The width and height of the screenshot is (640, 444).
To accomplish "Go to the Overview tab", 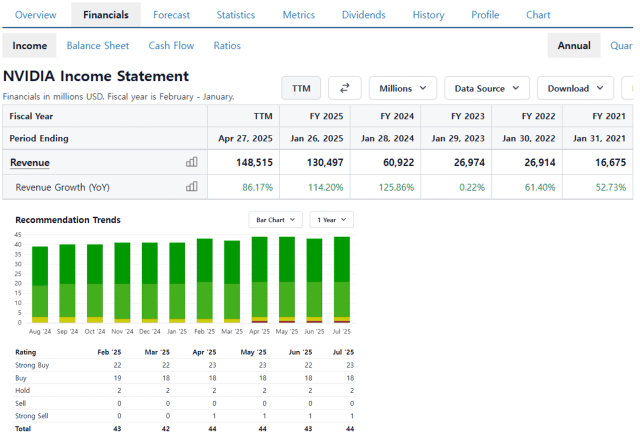I will point(36,15).
